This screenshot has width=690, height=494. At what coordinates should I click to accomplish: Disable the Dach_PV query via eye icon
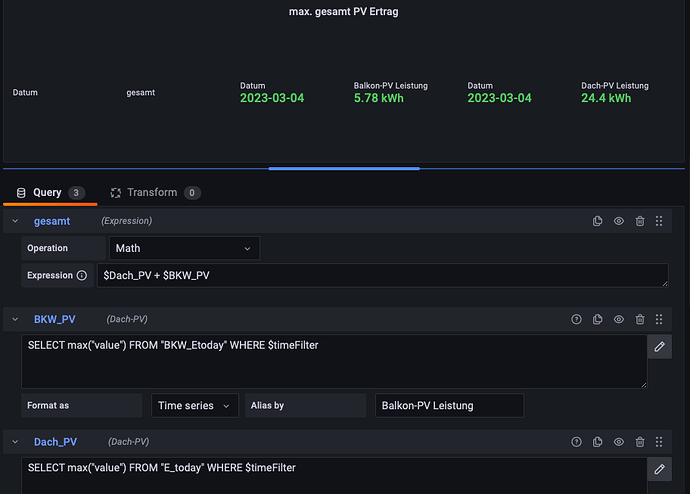[x=619, y=442]
